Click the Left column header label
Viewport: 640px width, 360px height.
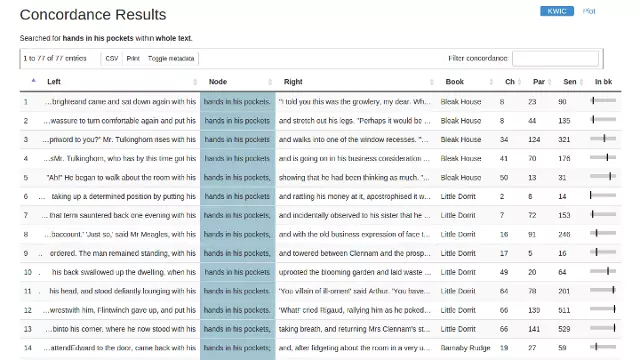point(54,82)
